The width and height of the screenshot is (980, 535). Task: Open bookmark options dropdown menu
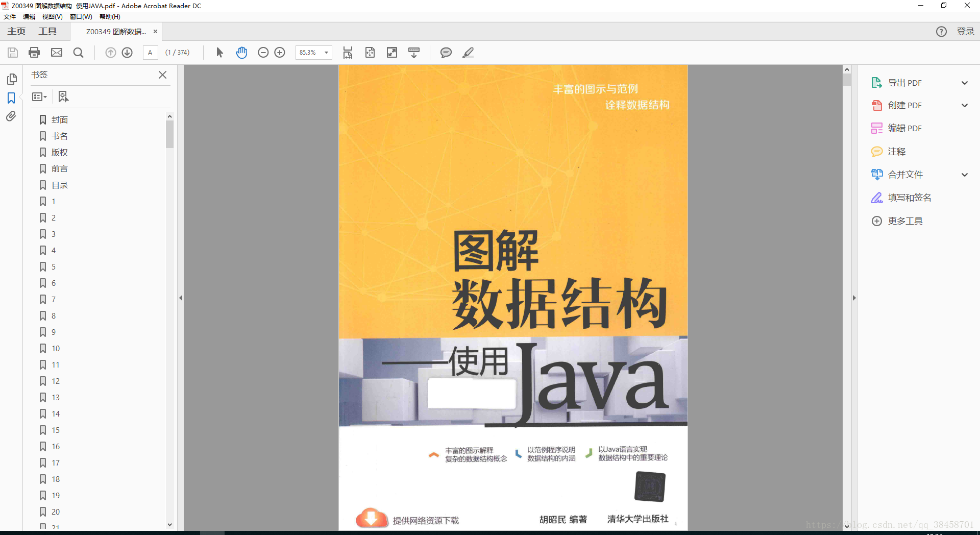click(39, 96)
